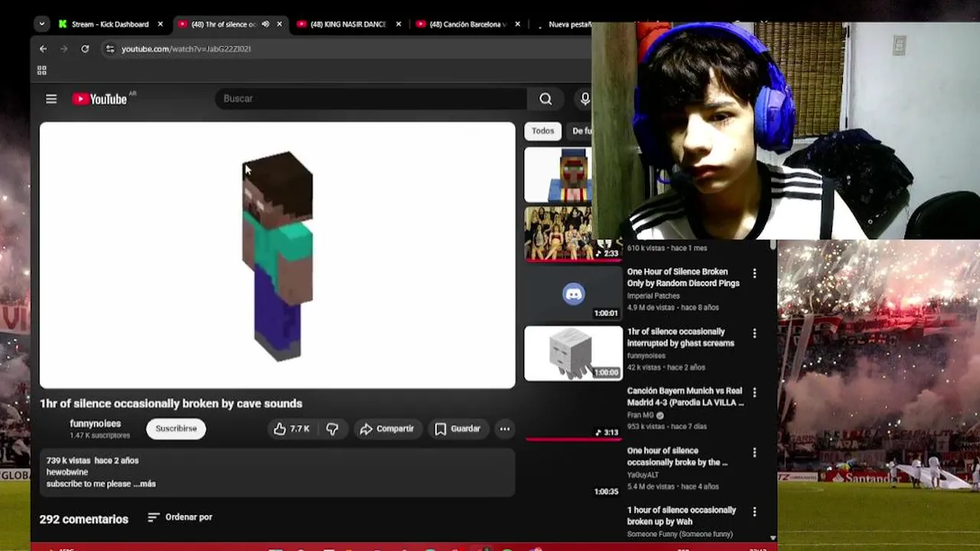Go back with browser back arrow

tap(43, 49)
